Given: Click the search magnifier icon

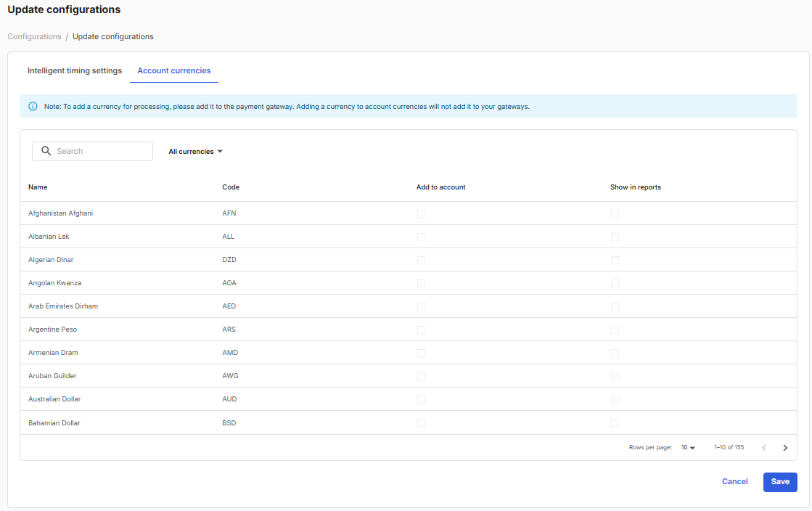Looking at the screenshot, I should pyautogui.click(x=46, y=151).
